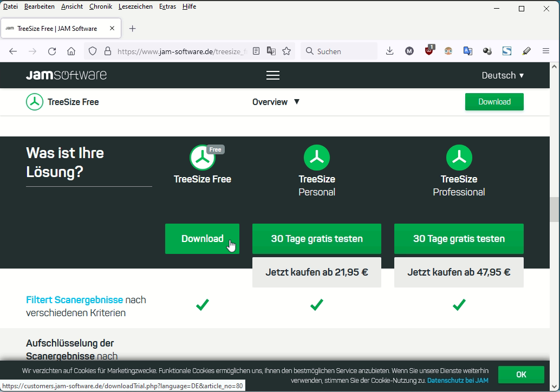Open the Extras menu
Viewport: 560px width, 392px height.
167,6
